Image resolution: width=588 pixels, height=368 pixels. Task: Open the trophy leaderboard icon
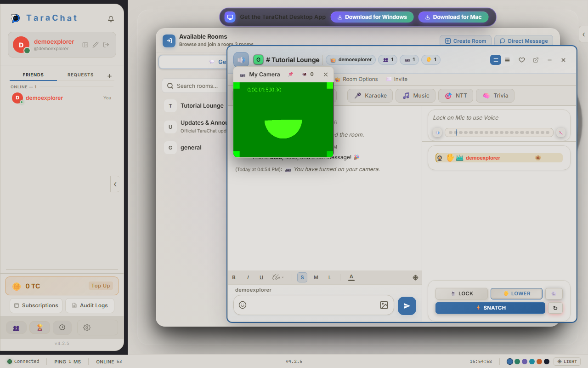tap(40, 328)
